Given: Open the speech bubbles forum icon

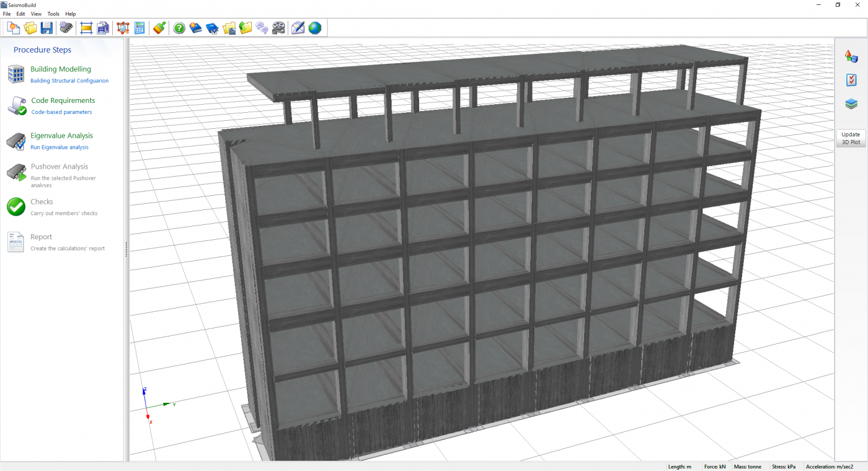Looking at the screenshot, I should 262,28.
